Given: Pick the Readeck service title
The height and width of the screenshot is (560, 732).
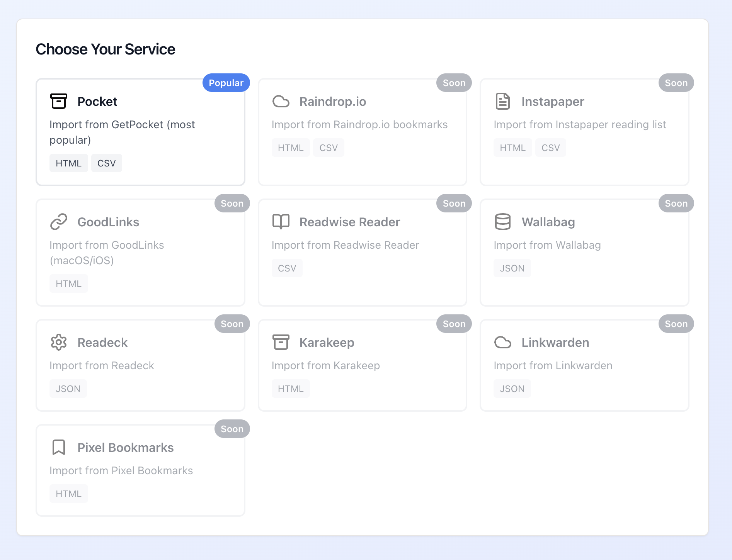Looking at the screenshot, I should 102,343.
